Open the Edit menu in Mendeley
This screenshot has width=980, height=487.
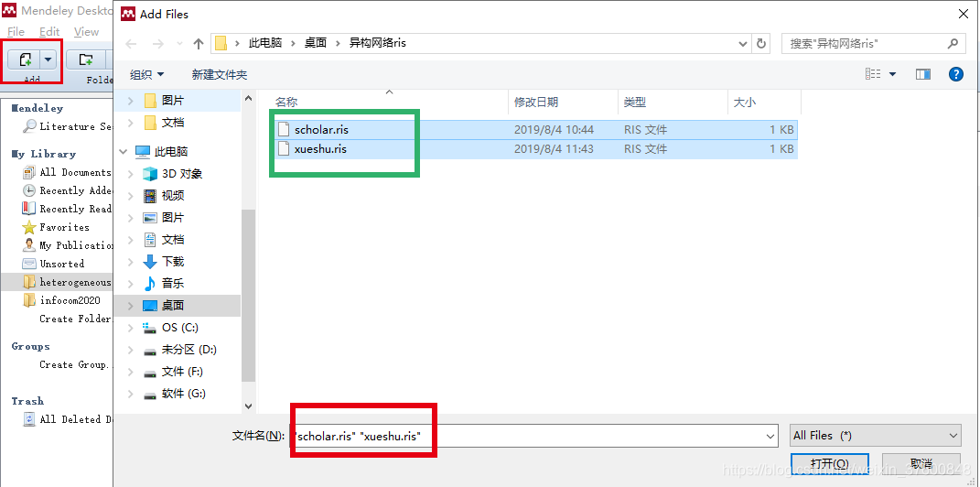(49, 31)
